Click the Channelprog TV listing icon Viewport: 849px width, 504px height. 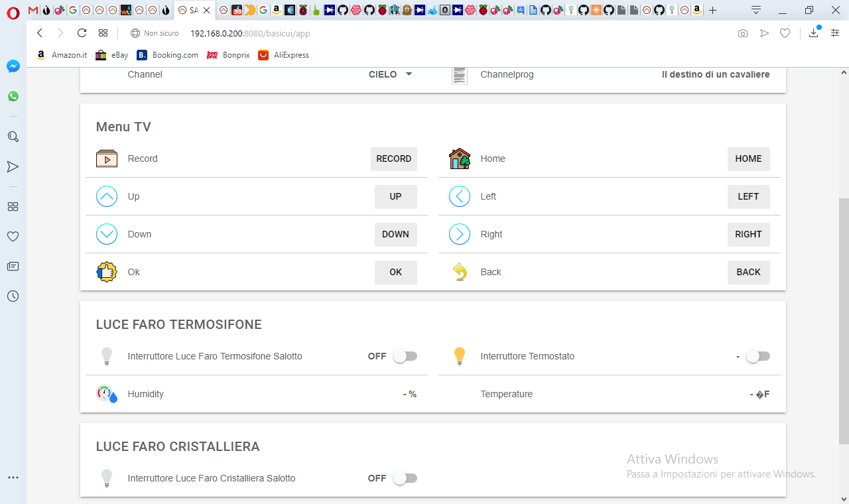(459, 74)
